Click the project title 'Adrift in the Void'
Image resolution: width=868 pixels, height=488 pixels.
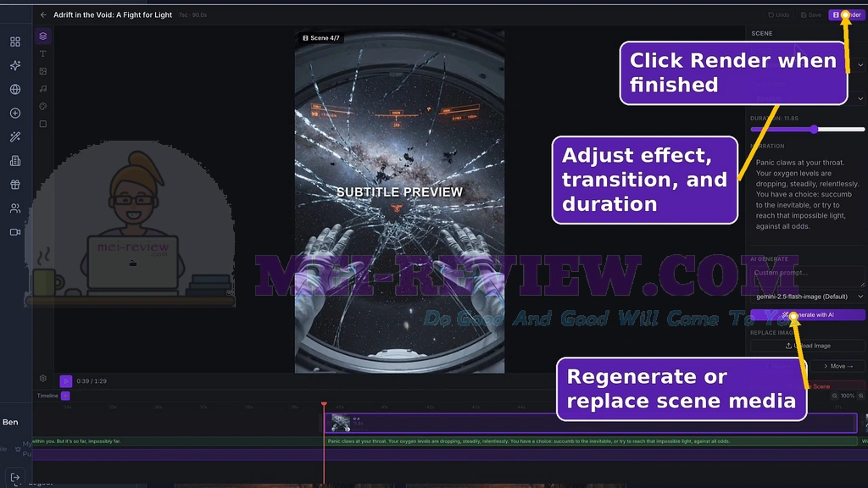[x=113, y=15]
